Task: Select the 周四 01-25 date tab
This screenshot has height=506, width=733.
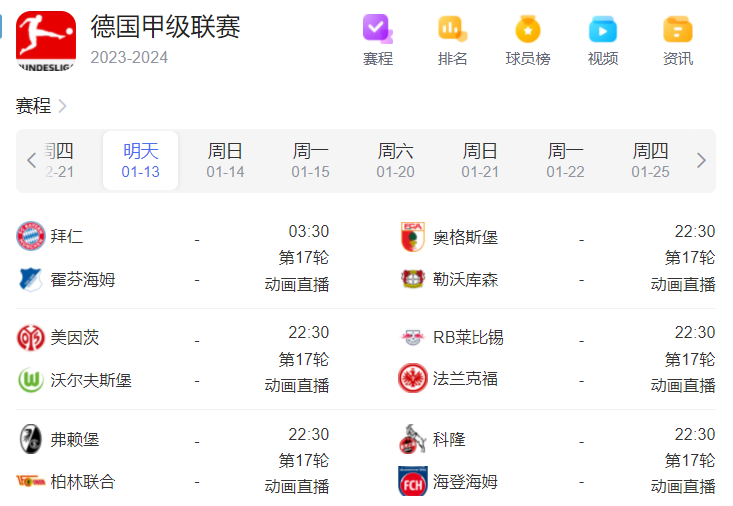Action: pyautogui.click(x=650, y=160)
